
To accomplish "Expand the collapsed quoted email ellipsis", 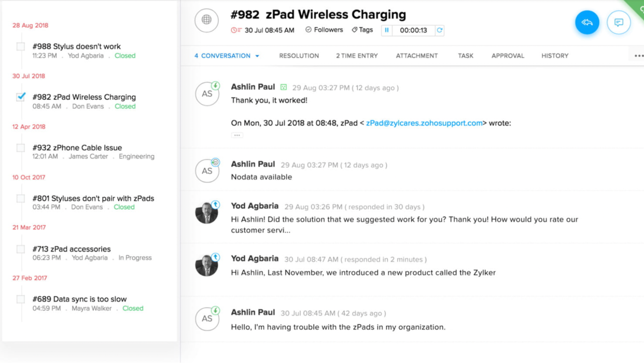I will pos(237,135).
